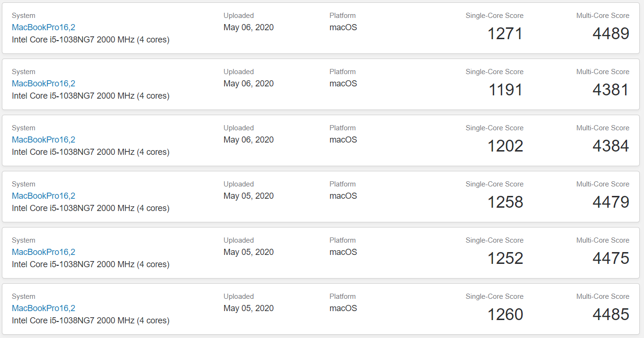Screen dimensions: 644x338
Task: Click the single-core score 1258
Action: coord(505,202)
